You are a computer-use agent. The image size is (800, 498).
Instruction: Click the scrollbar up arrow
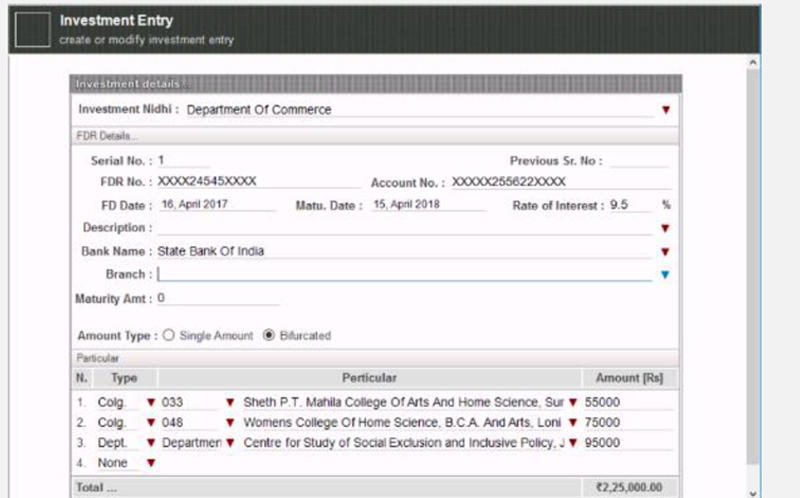click(753, 63)
